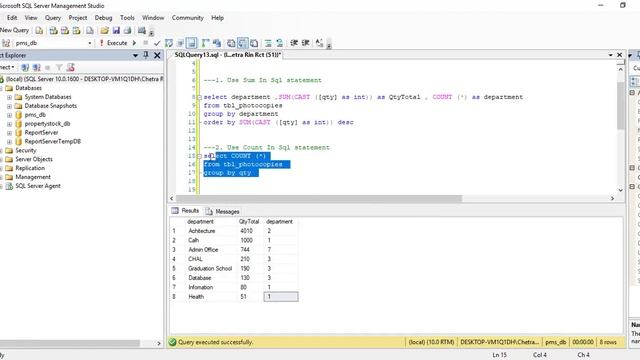
Task: Switch to Results to File
Action: click(254, 43)
